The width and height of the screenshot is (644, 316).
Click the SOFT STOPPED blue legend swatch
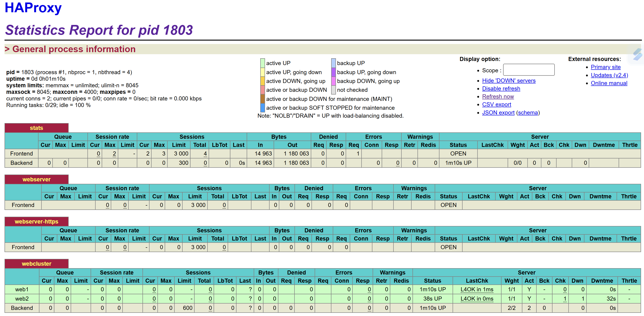(x=262, y=108)
